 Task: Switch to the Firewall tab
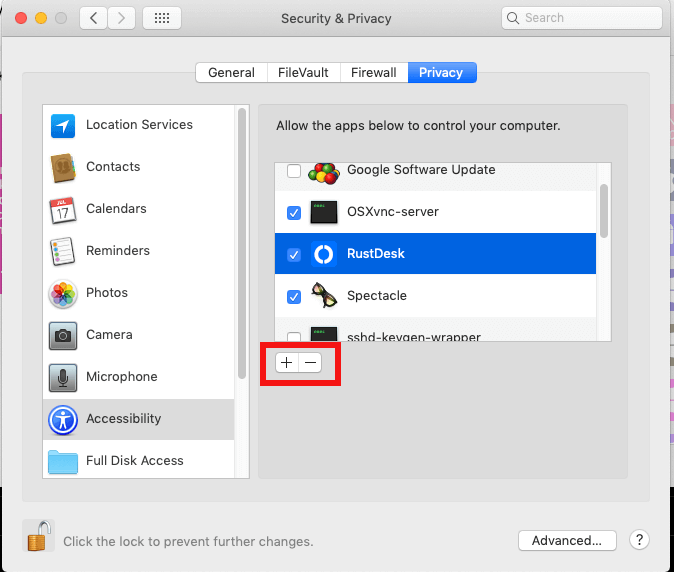click(374, 72)
